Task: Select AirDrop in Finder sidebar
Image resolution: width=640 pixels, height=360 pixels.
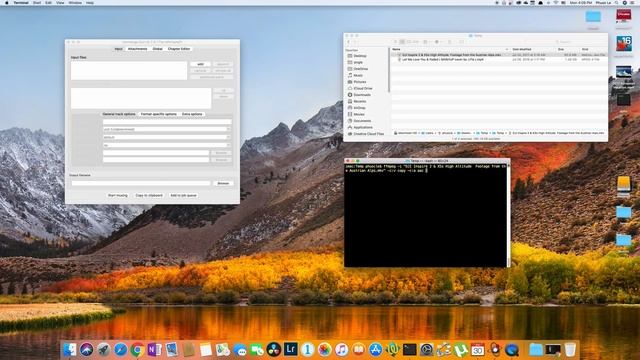Action: click(x=360, y=108)
